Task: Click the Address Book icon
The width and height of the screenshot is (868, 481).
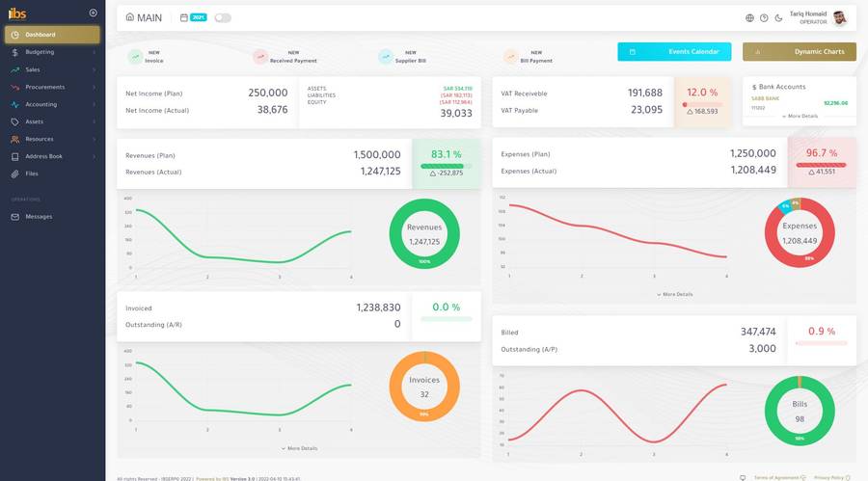Action: click(x=14, y=157)
